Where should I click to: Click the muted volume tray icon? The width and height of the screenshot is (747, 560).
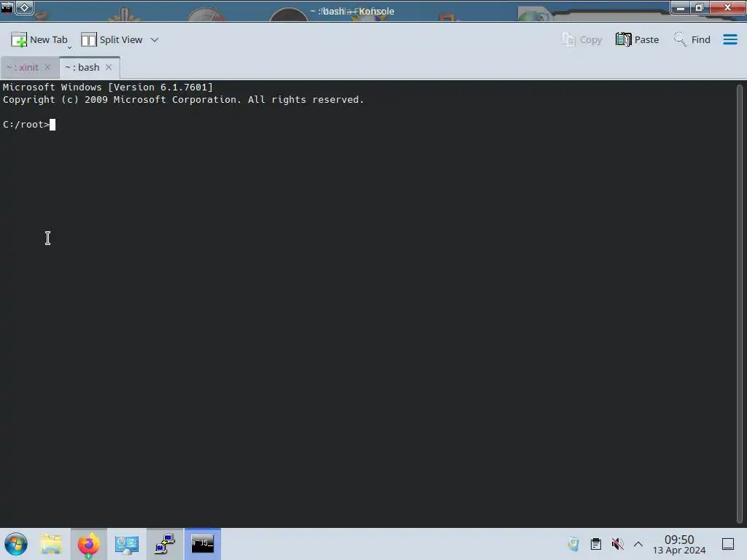click(x=617, y=544)
